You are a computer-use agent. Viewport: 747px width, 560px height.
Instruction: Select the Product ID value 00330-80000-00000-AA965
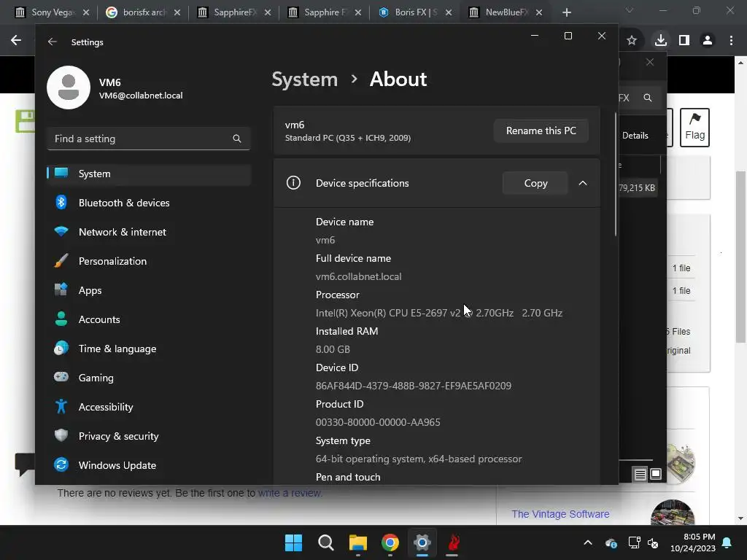(378, 422)
